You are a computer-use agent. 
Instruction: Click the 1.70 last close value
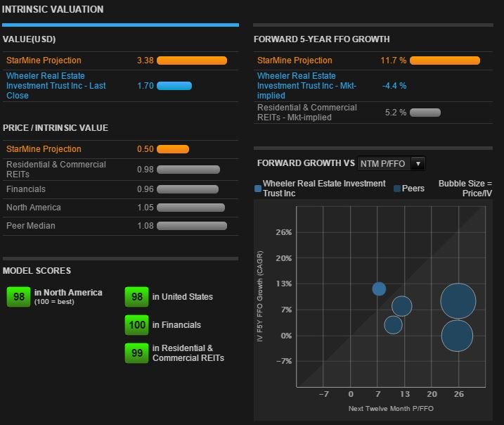[x=146, y=86]
